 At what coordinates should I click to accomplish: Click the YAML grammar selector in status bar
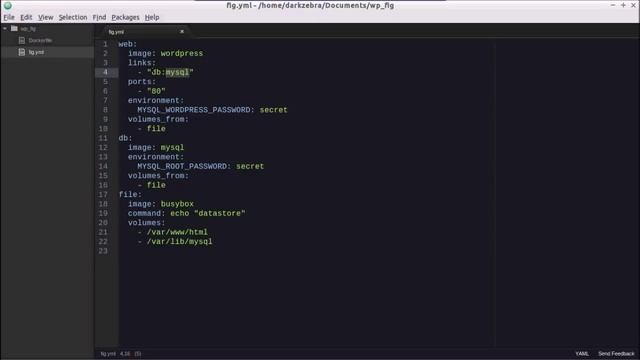point(582,353)
